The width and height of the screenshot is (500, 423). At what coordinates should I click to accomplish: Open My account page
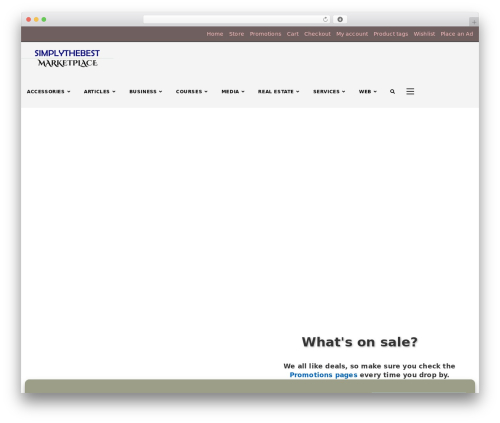[352, 34]
